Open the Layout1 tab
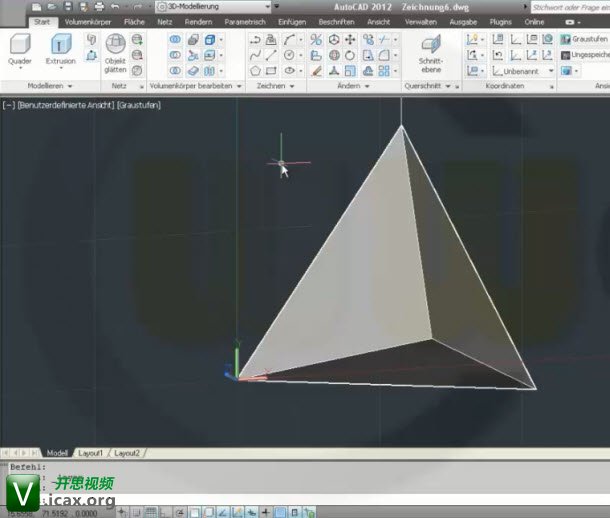Viewport: 610px width, 518px height. pos(91,453)
